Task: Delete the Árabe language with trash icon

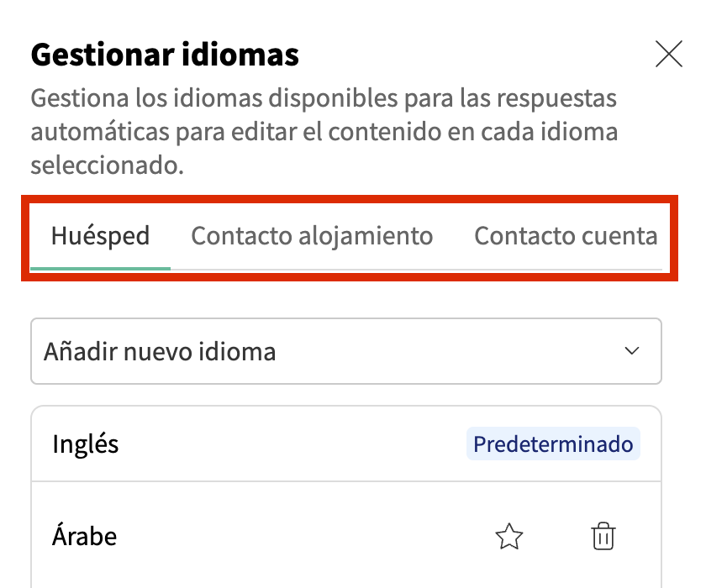Action: (603, 536)
